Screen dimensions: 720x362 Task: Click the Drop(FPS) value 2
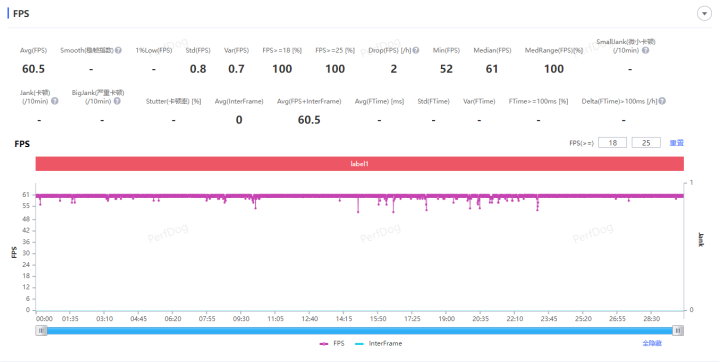click(x=394, y=69)
